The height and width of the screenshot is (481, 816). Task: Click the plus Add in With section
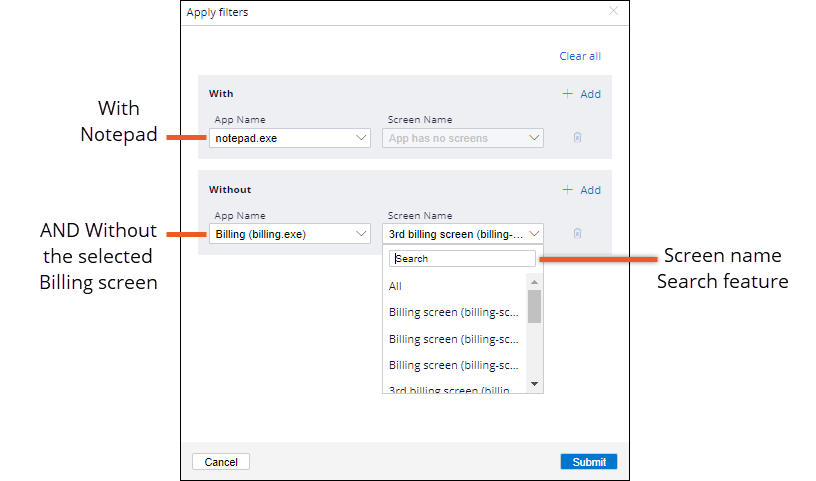pos(581,94)
